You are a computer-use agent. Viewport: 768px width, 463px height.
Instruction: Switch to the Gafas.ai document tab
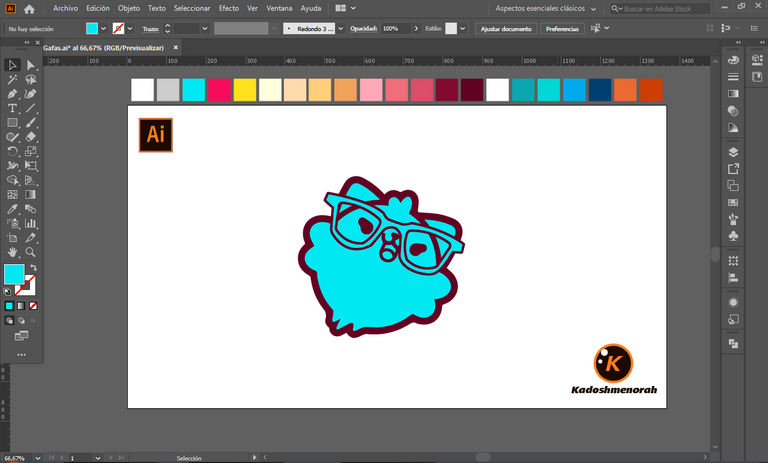103,48
